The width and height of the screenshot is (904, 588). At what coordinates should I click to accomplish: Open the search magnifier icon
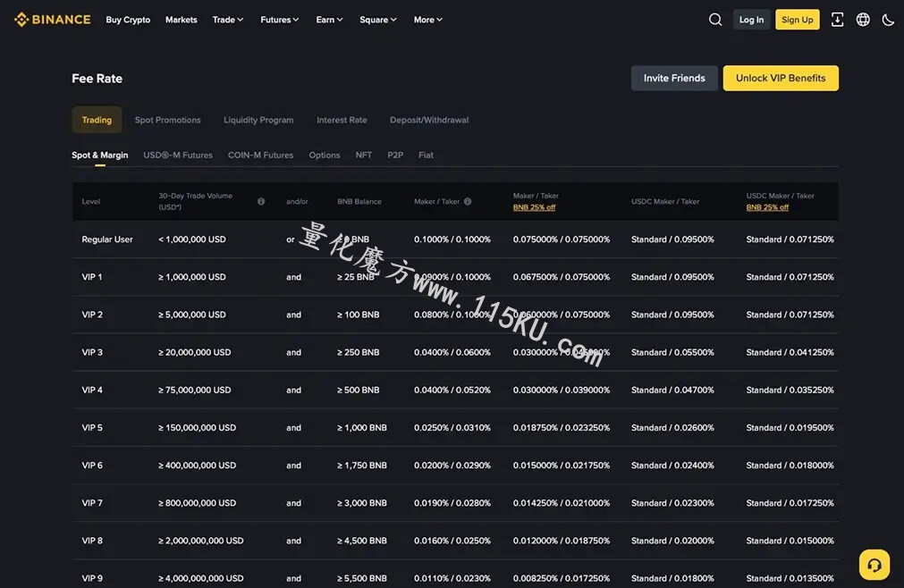pyautogui.click(x=715, y=20)
